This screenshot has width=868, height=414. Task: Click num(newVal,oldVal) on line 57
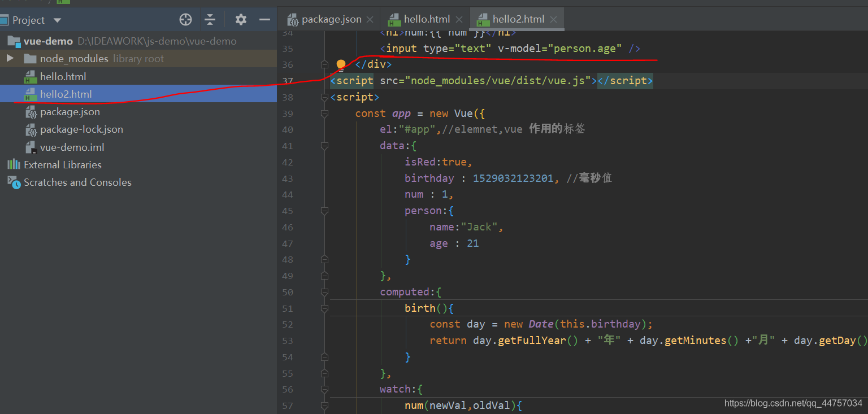(460, 406)
